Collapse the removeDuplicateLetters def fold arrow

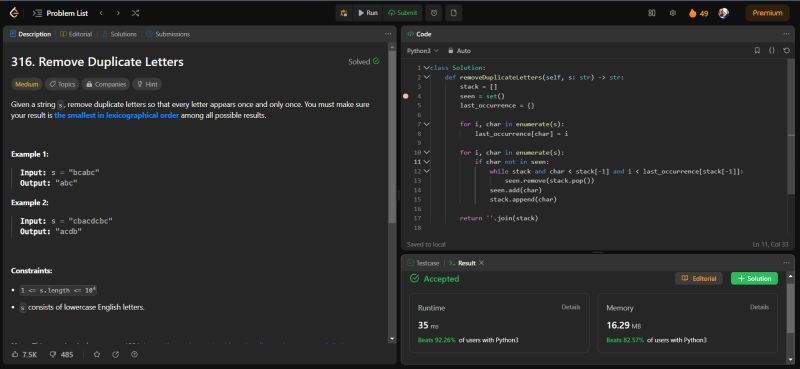click(x=426, y=77)
